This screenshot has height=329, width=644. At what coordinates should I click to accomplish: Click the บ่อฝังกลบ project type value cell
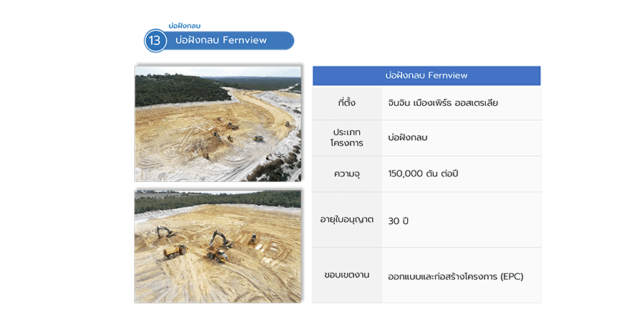[x=407, y=138]
